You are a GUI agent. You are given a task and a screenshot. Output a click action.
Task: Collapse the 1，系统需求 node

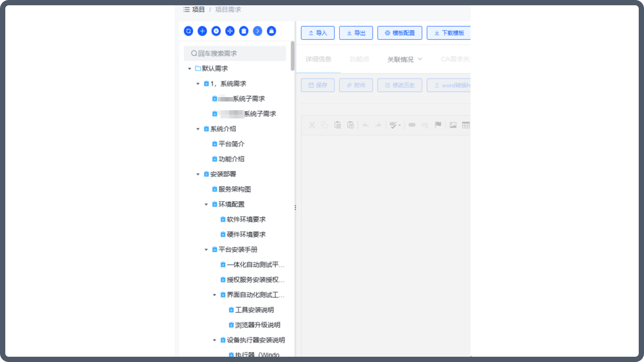pos(198,83)
